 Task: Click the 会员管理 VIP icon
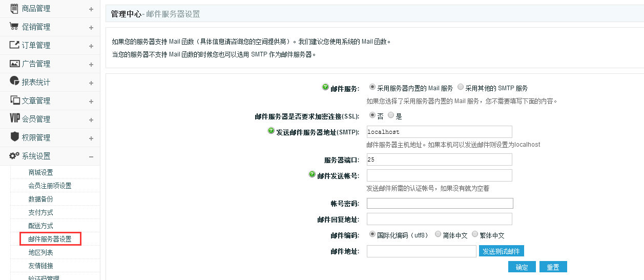[x=14, y=118]
